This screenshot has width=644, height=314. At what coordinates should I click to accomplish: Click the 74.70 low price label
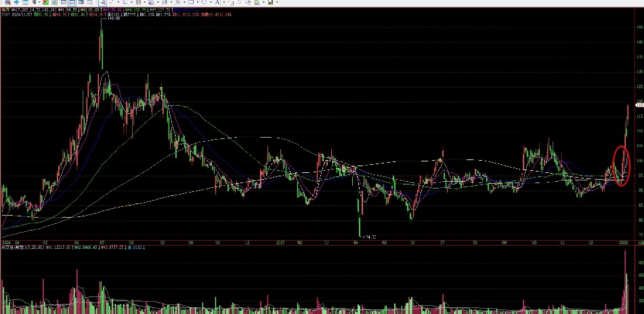[x=370, y=237]
